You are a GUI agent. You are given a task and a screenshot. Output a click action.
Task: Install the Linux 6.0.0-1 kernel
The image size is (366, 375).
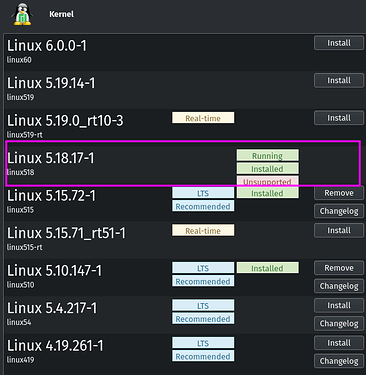[339, 43]
